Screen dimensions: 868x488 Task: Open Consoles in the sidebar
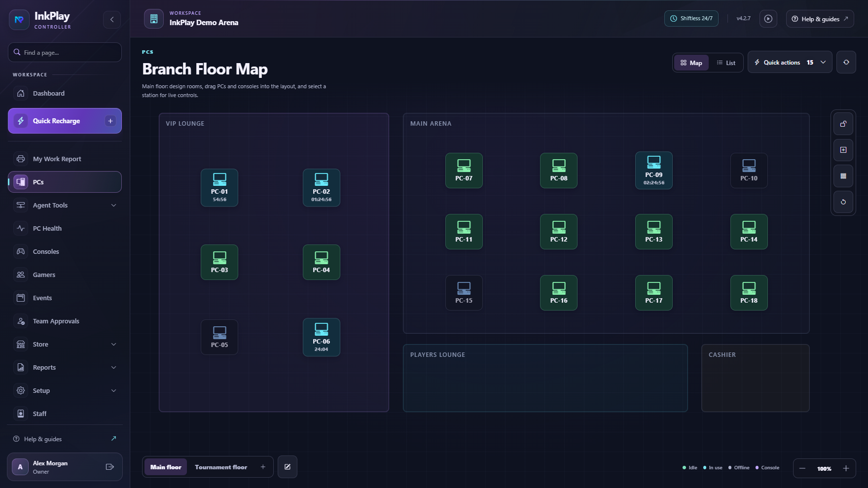click(65, 251)
